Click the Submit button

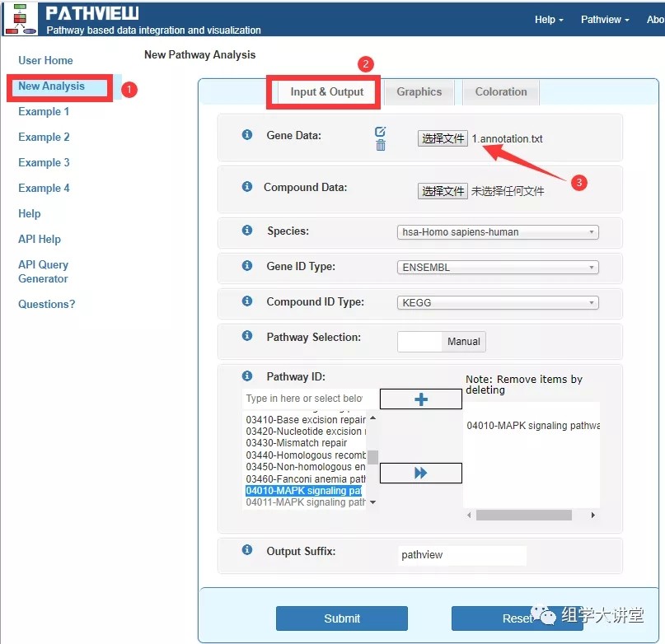pos(342,618)
